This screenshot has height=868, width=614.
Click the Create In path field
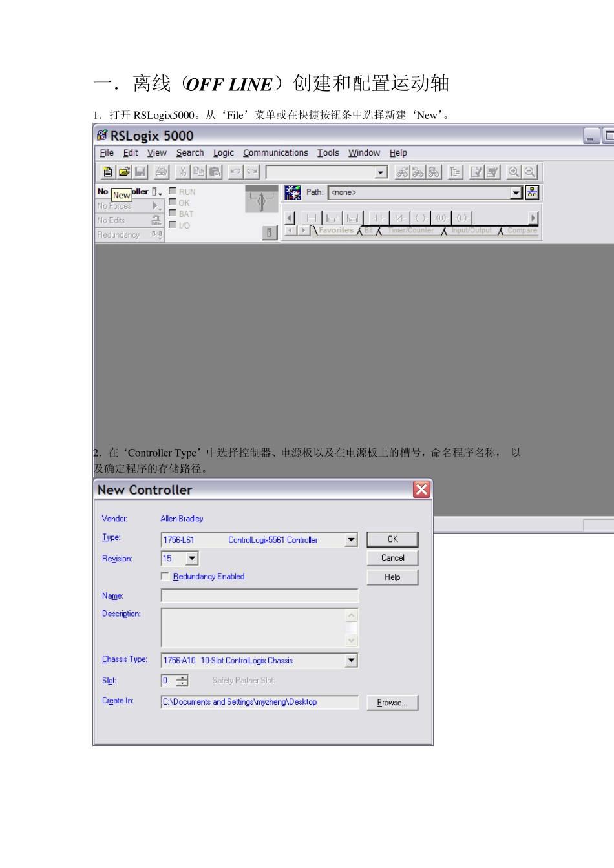260,702
